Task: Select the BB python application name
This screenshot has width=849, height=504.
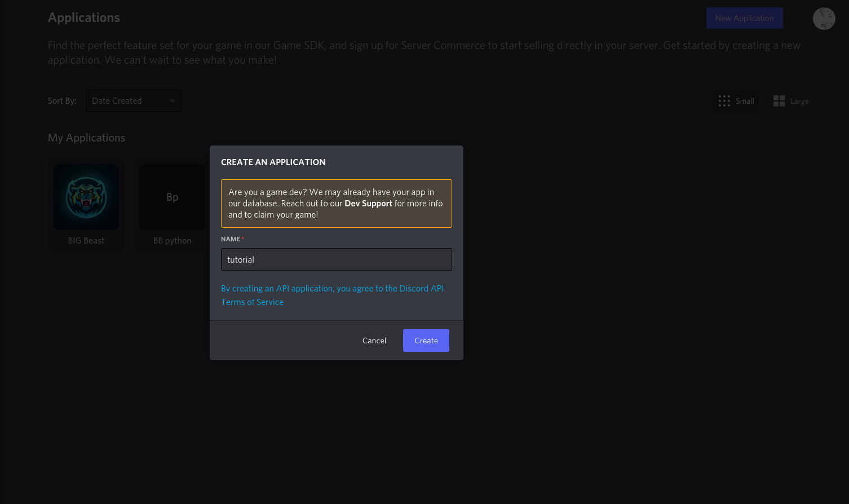Action: (x=172, y=241)
